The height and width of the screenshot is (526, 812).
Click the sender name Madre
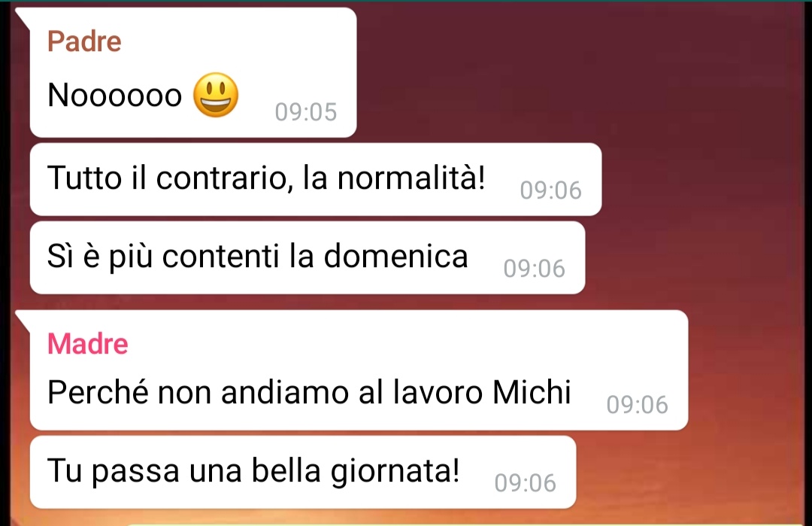click(87, 344)
